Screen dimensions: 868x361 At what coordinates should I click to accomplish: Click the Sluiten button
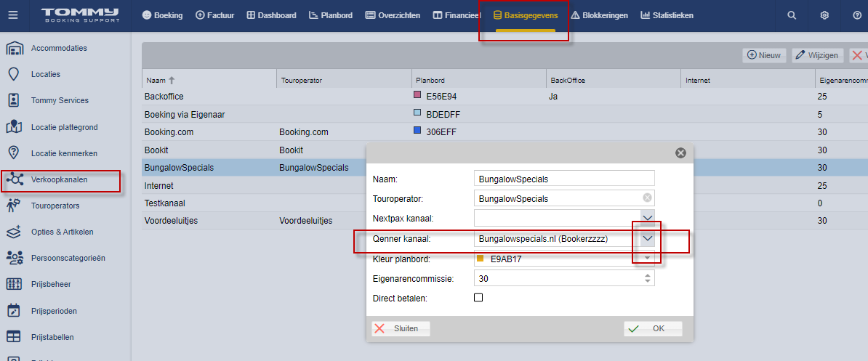[401, 328]
